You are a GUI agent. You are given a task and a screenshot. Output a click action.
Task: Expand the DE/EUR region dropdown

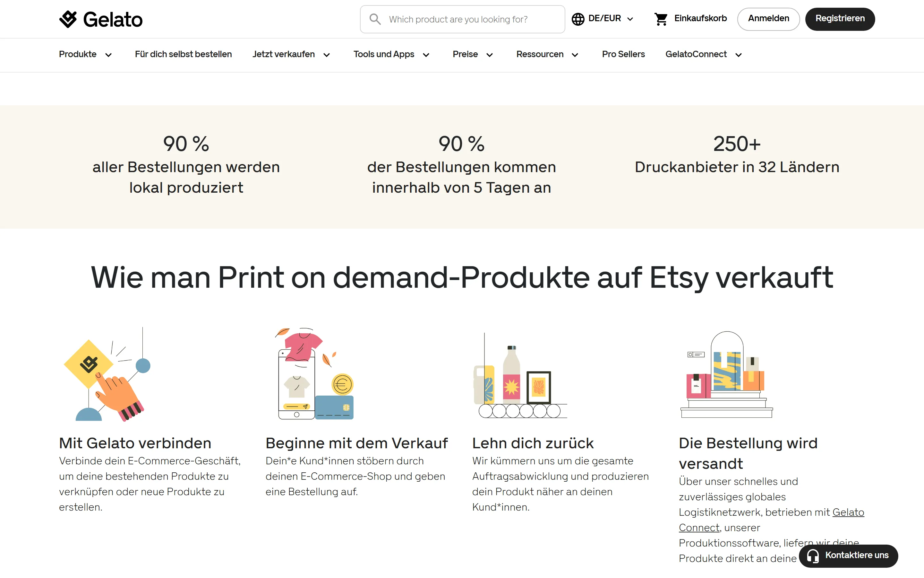click(603, 19)
